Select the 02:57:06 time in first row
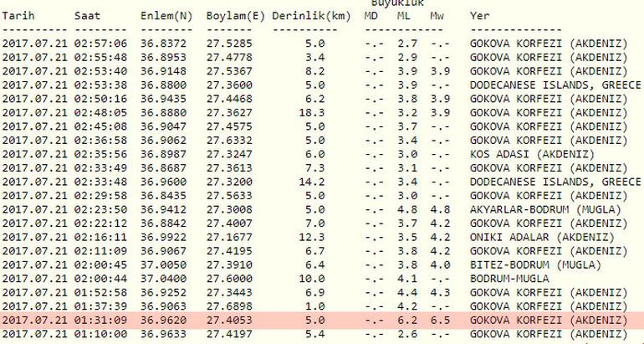Image resolution: width=644 pixels, height=344 pixels. click(100, 42)
